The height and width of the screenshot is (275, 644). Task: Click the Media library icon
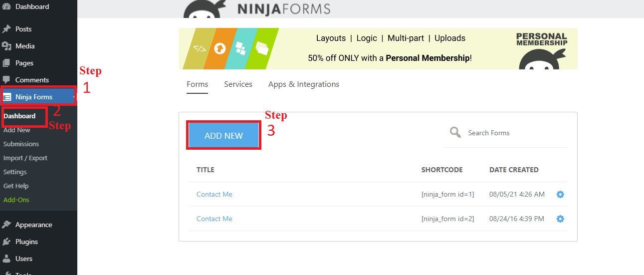6,46
